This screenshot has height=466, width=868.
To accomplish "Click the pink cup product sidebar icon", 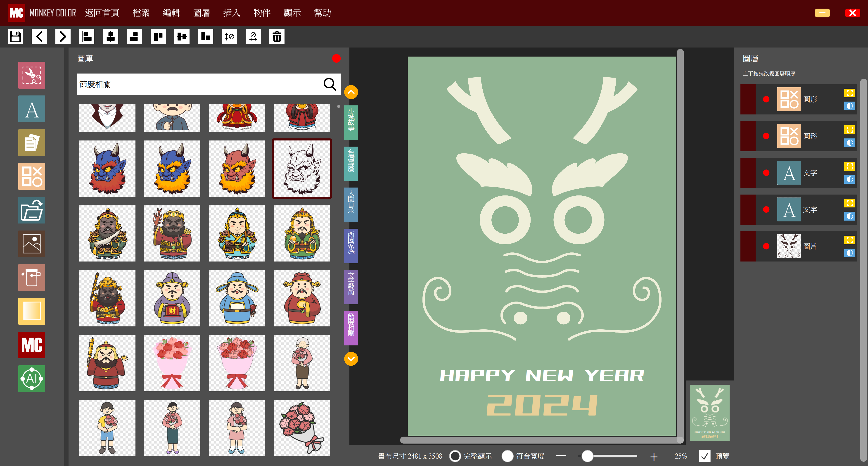I will pyautogui.click(x=32, y=277).
